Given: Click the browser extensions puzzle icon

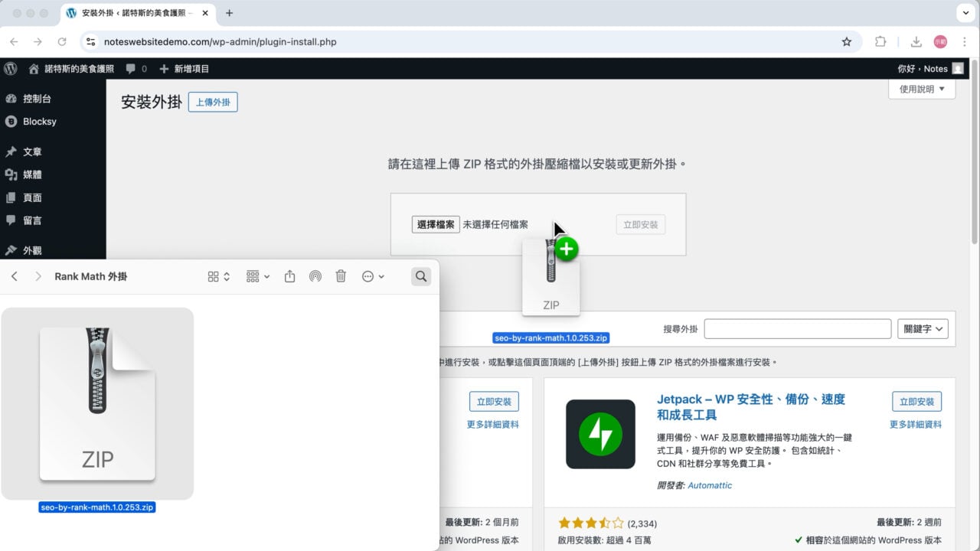Looking at the screenshot, I should tap(880, 42).
